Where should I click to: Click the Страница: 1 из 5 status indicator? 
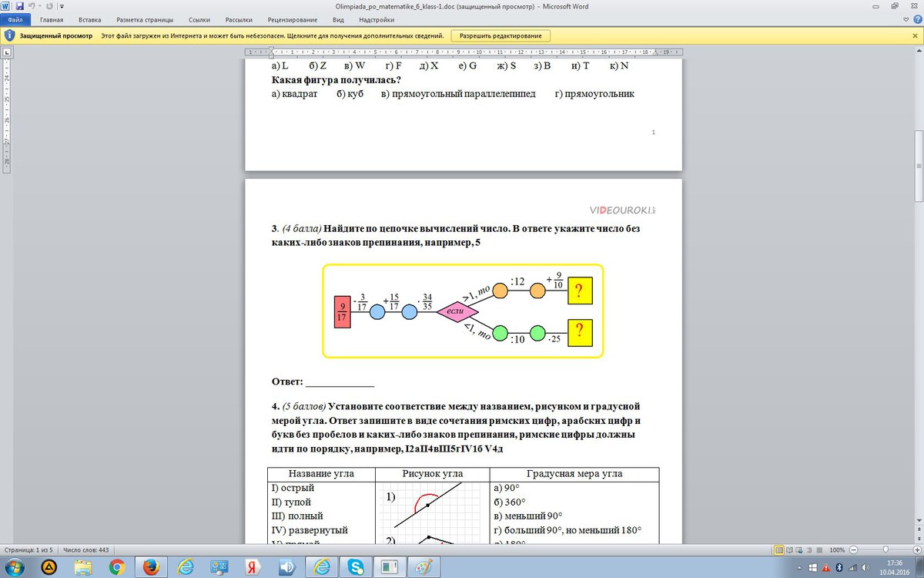28,549
